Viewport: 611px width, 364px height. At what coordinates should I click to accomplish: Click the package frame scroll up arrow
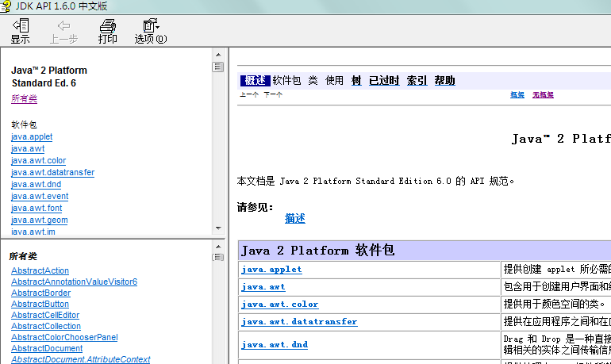coord(218,55)
